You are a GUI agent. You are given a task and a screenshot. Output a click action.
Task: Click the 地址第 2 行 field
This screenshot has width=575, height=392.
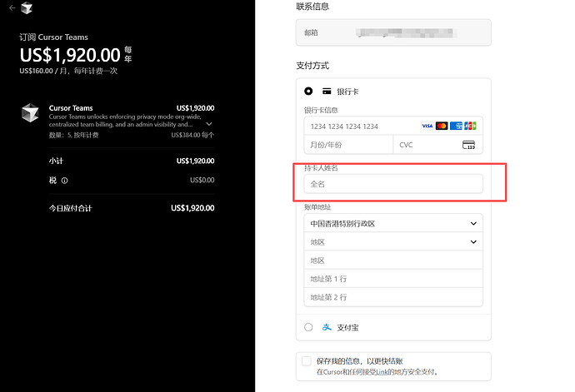(393, 297)
